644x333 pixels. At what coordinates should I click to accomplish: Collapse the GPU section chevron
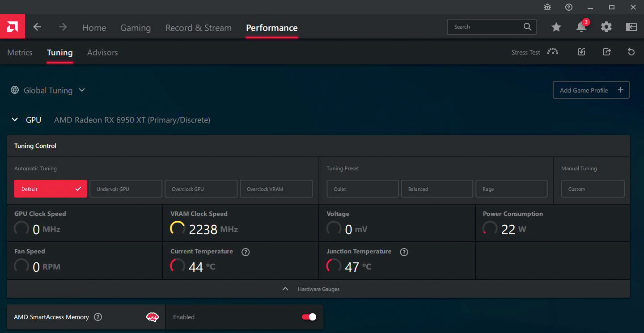[x=15, y=120]
